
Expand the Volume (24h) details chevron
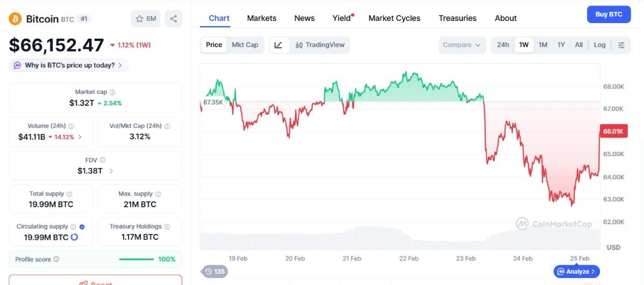(x=80, y=137)
